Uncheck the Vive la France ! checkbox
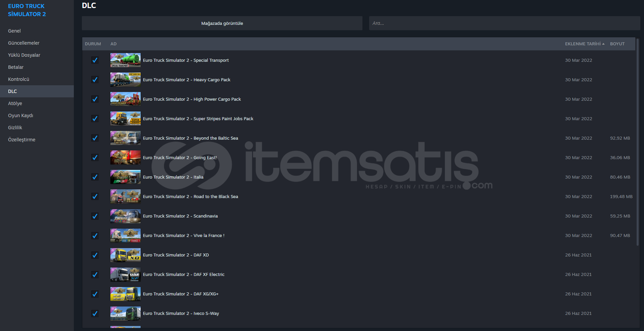Image resolution: width=644 pixels, height=331 pixels. click(95, 235)
